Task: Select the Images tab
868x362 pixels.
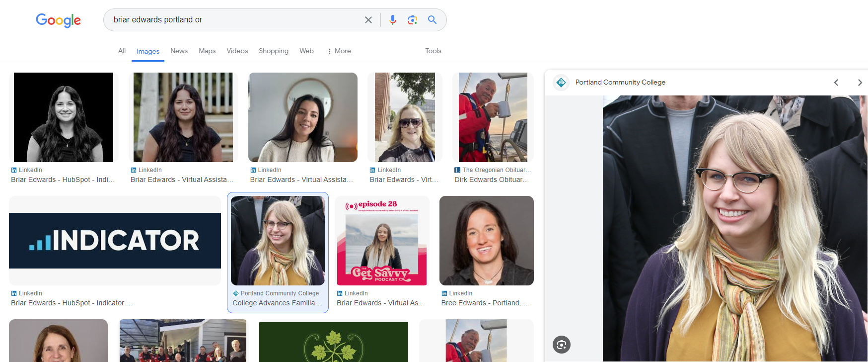Action: click(148, 51)
